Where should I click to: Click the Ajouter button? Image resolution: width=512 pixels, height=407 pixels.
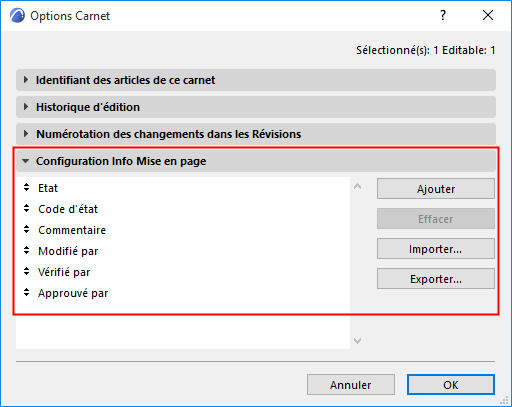pyautogui.click(x=436, y=189)
